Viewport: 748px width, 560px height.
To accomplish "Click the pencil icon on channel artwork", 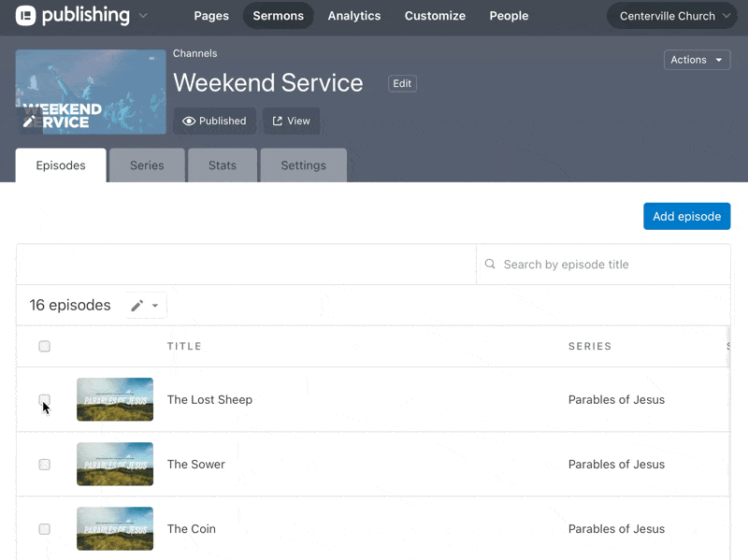I will [30, 121].
